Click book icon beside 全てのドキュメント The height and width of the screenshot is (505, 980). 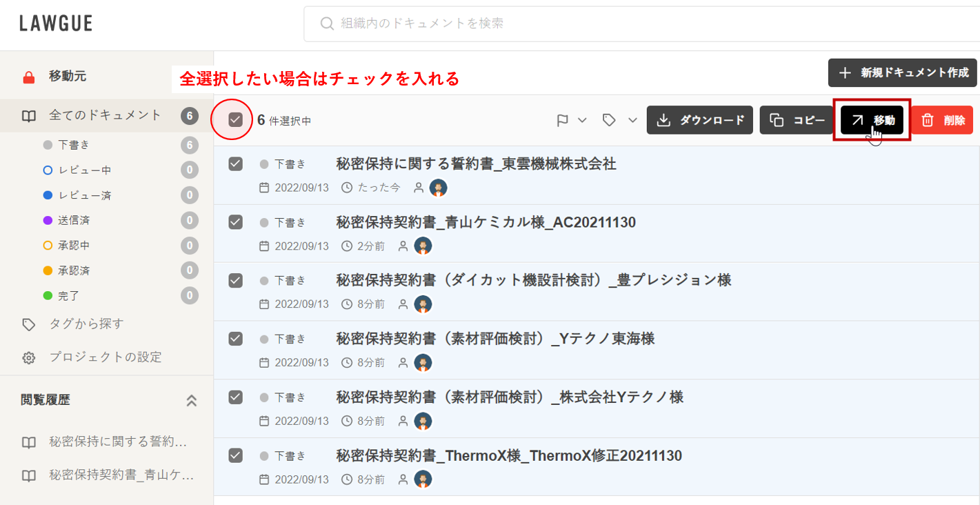29,116
